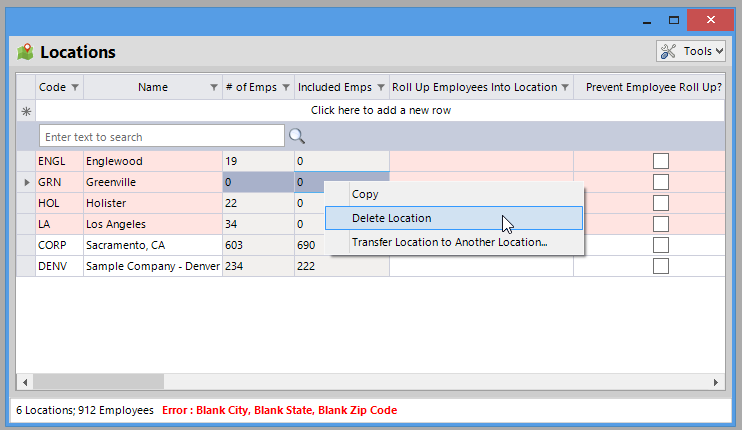Select Englewood's 19 employees cell

pos(258,161)
